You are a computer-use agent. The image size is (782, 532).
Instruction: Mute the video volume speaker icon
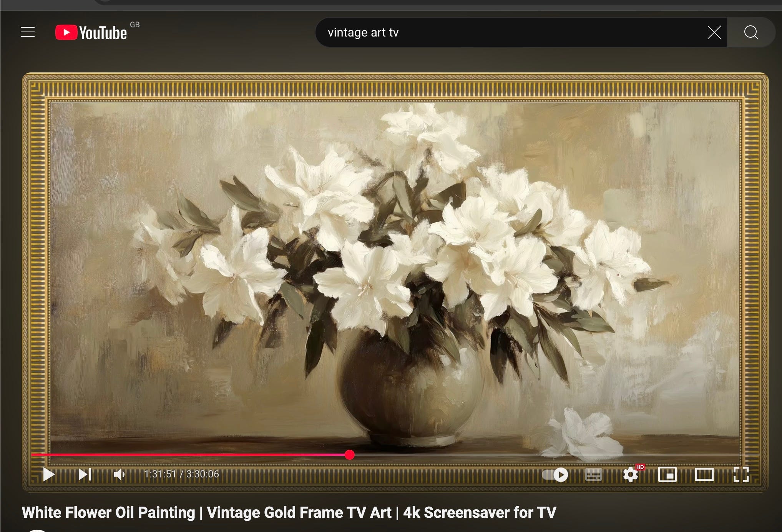[x=120, y=475]
